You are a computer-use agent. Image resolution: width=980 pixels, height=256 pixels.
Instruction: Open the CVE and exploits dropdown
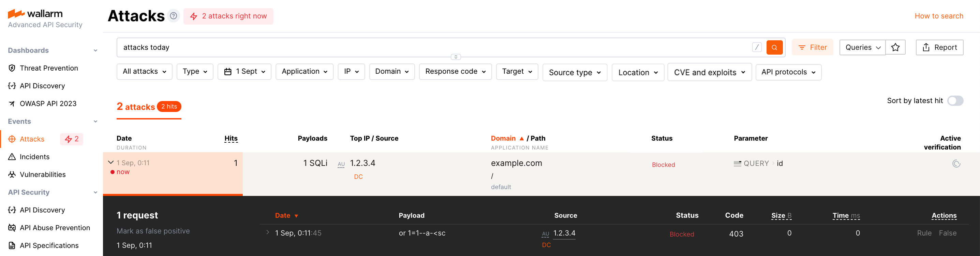709,72
